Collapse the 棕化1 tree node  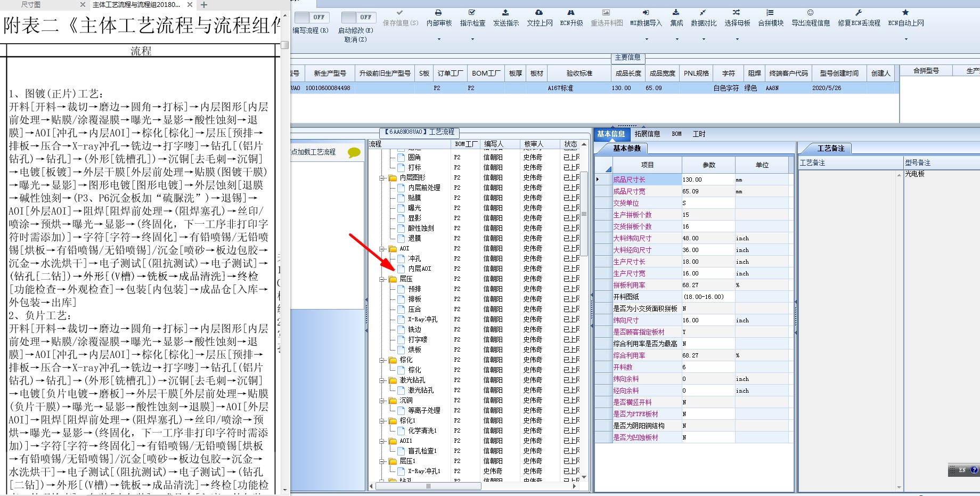tap(382, 421)
